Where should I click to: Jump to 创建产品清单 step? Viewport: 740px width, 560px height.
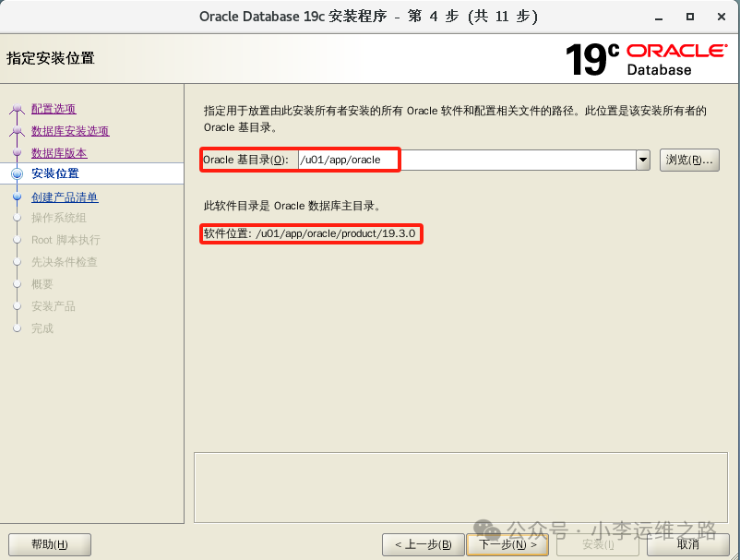[65, 197]
